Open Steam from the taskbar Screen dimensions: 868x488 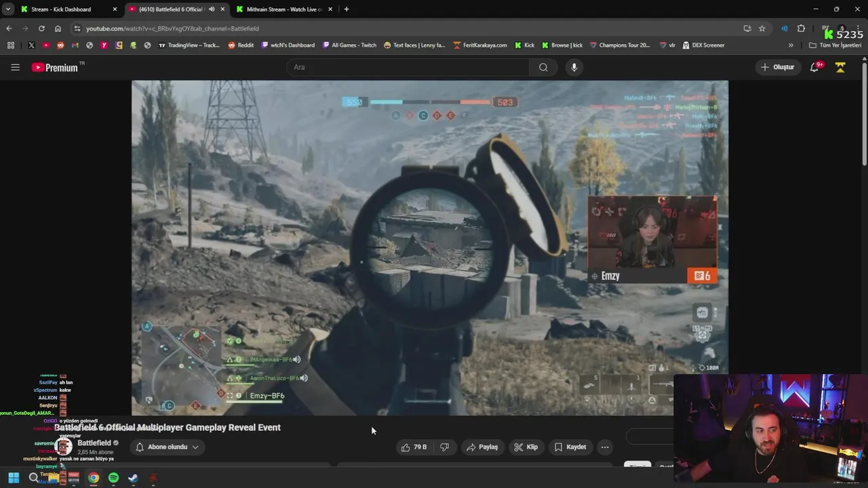[133, 478]
